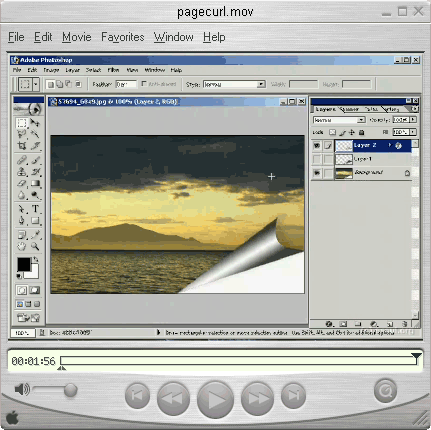Select the Magic Wand tool

point(35,134)
